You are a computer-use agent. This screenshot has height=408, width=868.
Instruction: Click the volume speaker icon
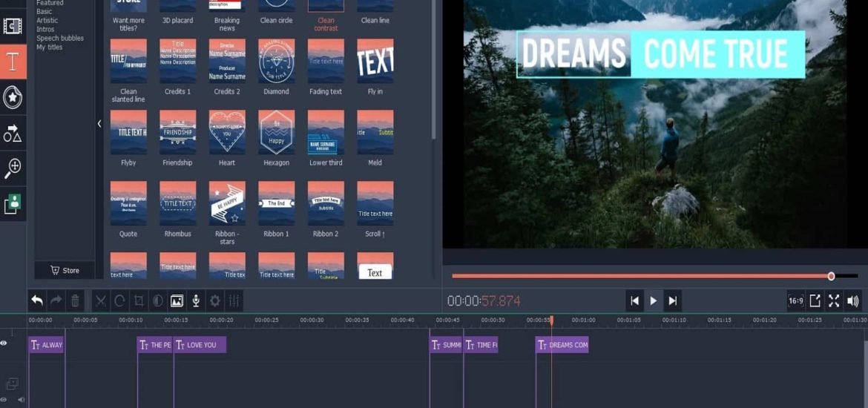(853, 300)
